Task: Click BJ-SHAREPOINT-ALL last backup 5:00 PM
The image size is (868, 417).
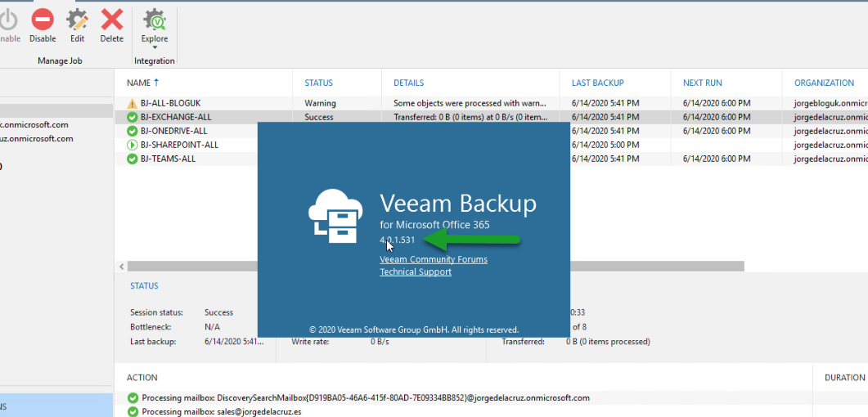Action: coord(605,145)
